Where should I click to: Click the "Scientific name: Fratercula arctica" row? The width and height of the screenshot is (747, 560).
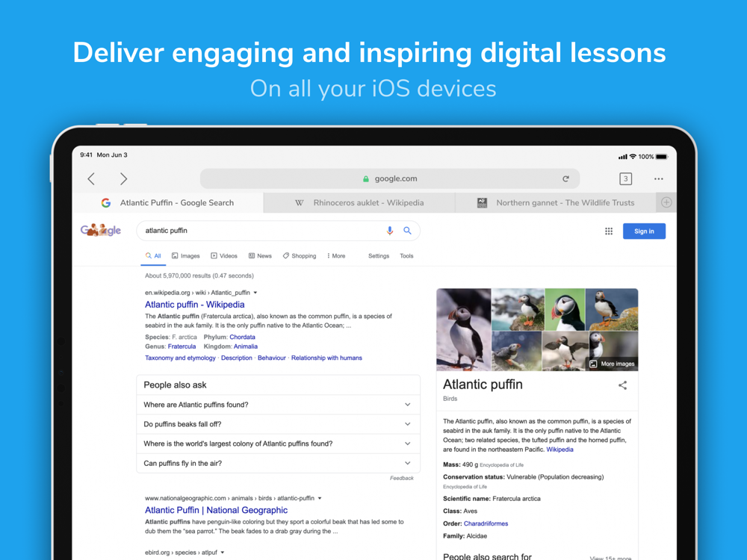coord(492,499)
